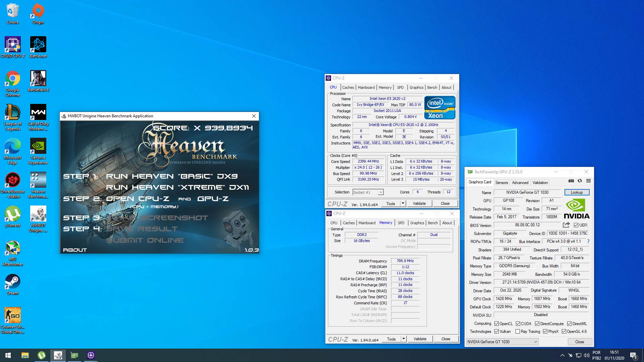Click the Validation tab in GPU-Z
The height and width of the screenshot is (362, 644).
pos(540,183)
